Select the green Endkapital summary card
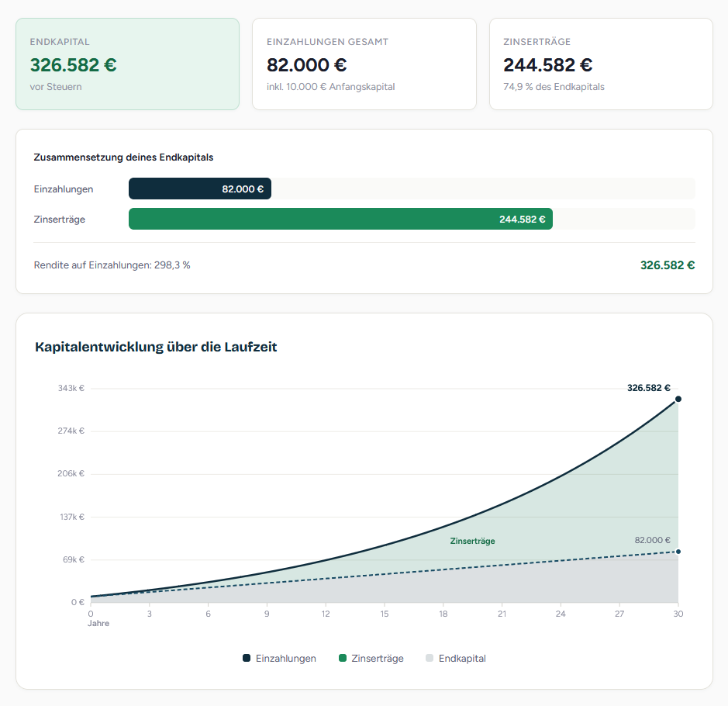The width and height of the screenshot is (728, 706). pos(127,64)
